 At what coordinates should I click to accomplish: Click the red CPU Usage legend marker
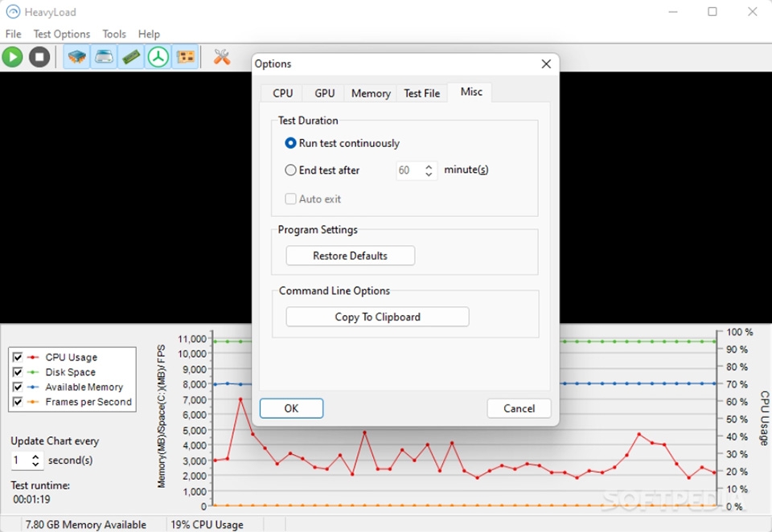[x=33, y=358]
